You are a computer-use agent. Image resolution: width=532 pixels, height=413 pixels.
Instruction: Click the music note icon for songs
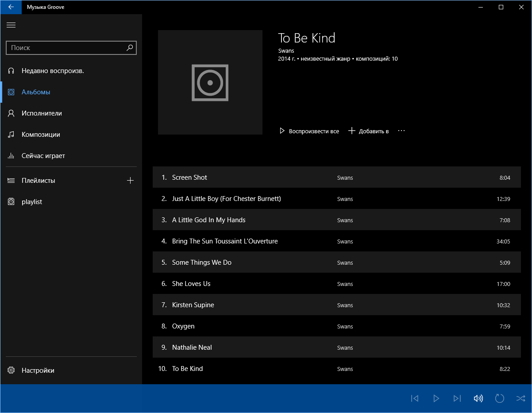[12, 135]
